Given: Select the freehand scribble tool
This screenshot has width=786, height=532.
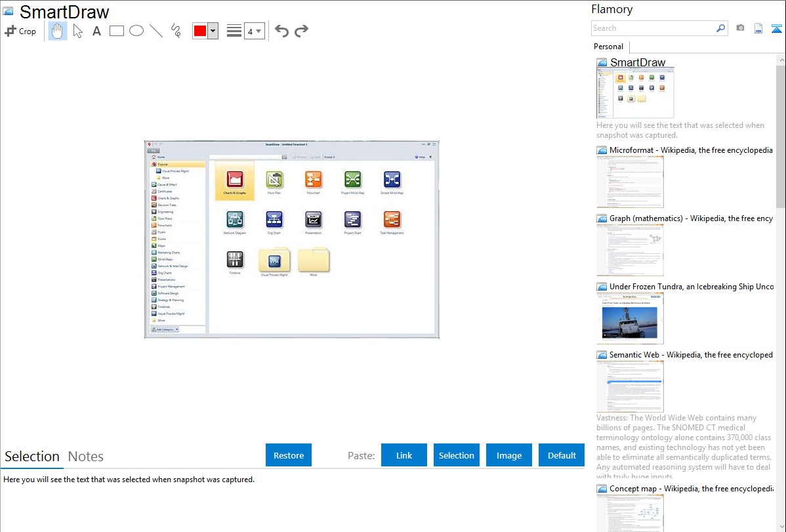Looking at the screenshot, I should coord(175,31).
